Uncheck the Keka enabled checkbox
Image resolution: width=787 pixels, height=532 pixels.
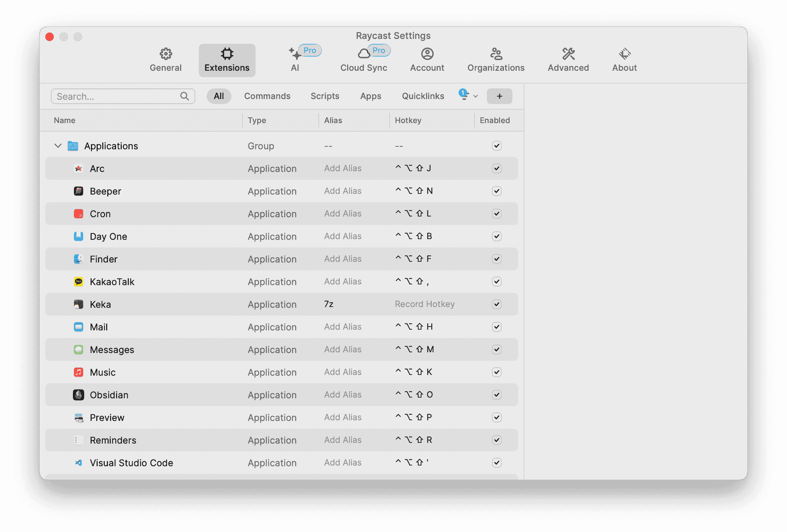click(496, 304)
